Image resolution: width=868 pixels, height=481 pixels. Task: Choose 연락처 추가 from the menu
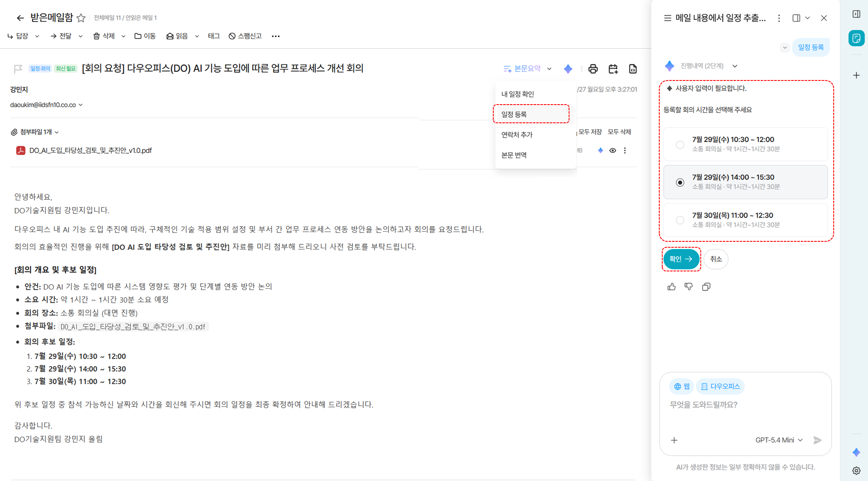click(536, 135)
